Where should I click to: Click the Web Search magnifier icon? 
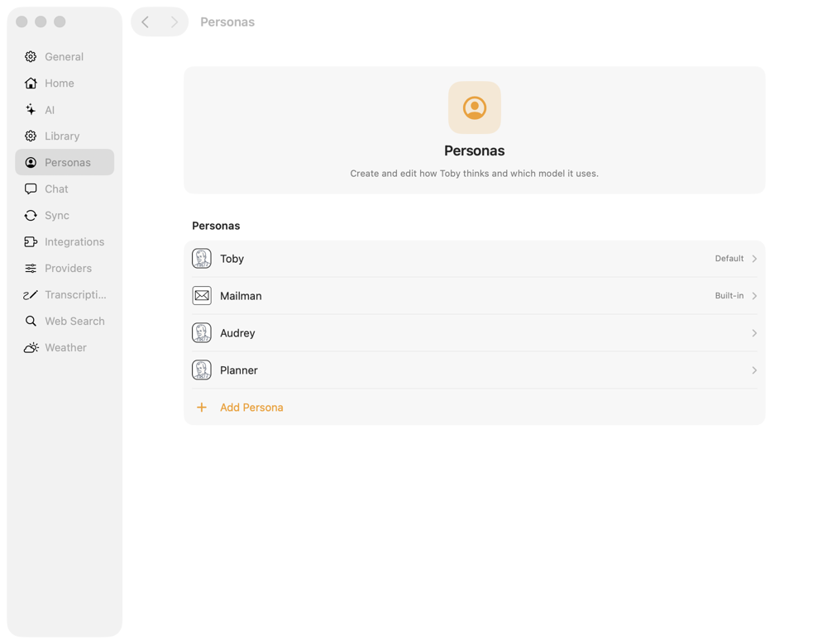(31, 321)
